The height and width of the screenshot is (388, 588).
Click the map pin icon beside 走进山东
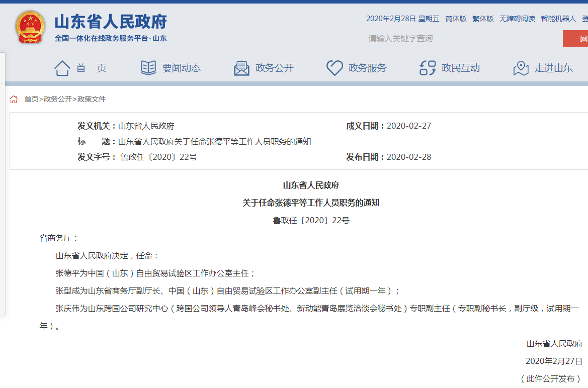pos(521,68)
